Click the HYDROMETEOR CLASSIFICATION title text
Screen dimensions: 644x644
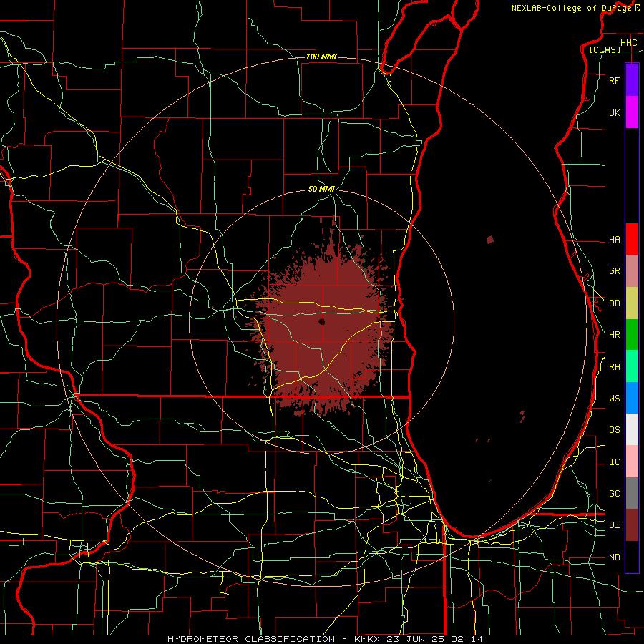click(x=251, y=639)
